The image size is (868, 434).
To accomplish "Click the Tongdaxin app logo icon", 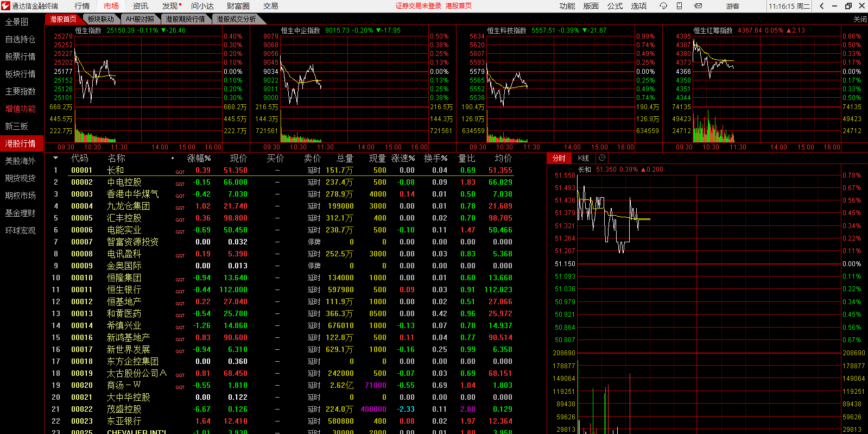I will pyautogui.click(x=6, y=6).
